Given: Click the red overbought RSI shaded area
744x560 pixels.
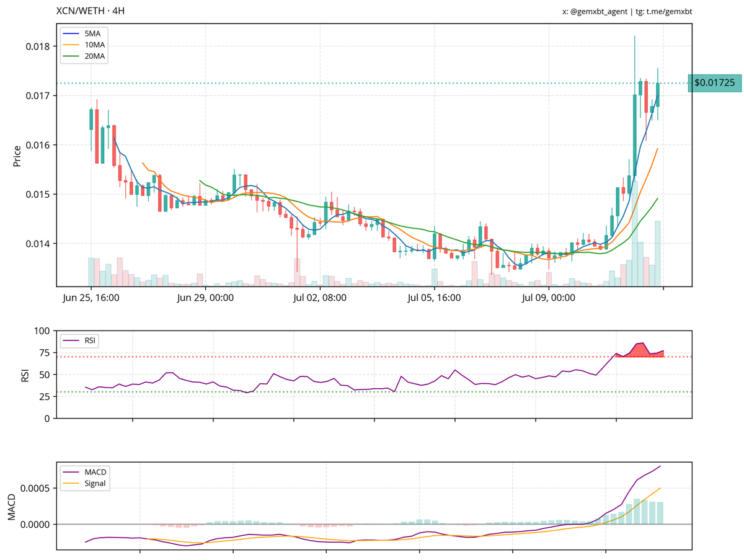Looking at the screenshot, I should [640, 350].
